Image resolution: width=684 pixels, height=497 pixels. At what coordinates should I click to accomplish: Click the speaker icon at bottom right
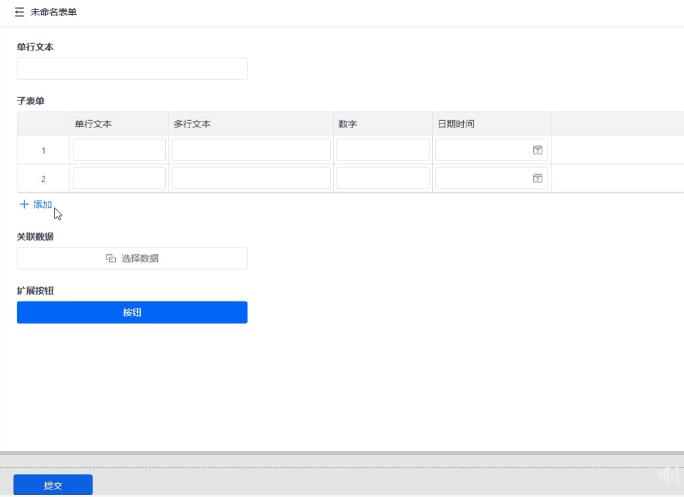(x=668, y=474)
